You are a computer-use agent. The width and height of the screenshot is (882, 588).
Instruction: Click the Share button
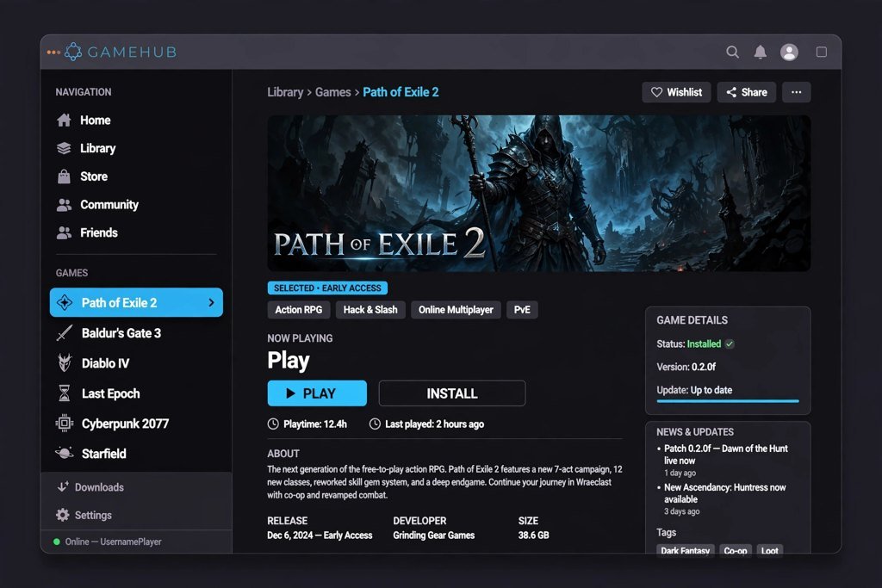(x=747, y=92)
